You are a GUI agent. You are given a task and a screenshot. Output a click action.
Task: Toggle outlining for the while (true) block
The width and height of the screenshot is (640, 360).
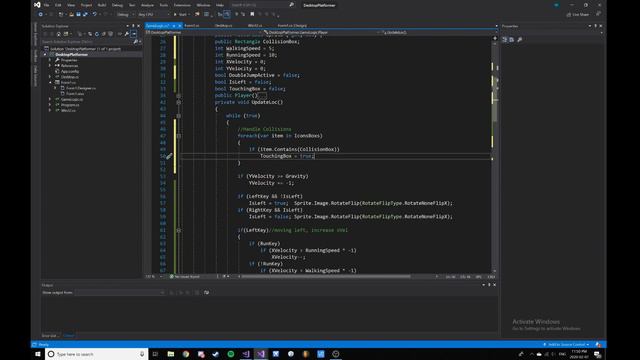tap(178, 116)
